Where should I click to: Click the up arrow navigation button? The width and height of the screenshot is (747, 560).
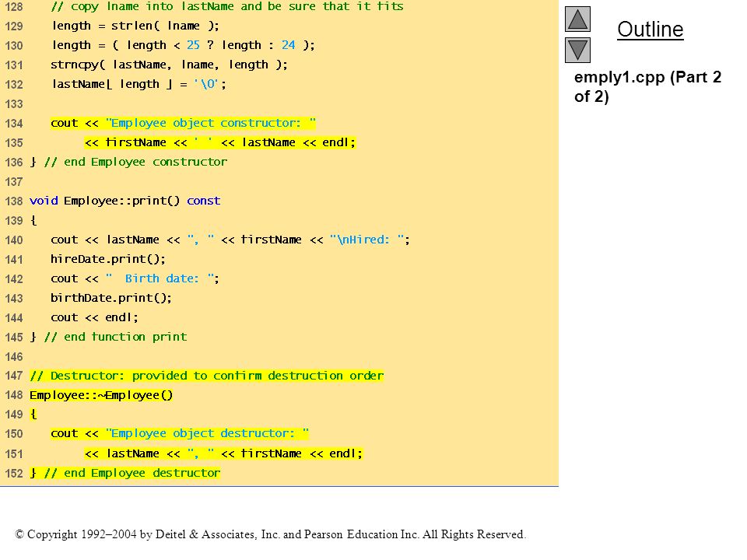[x=577, y=19]
